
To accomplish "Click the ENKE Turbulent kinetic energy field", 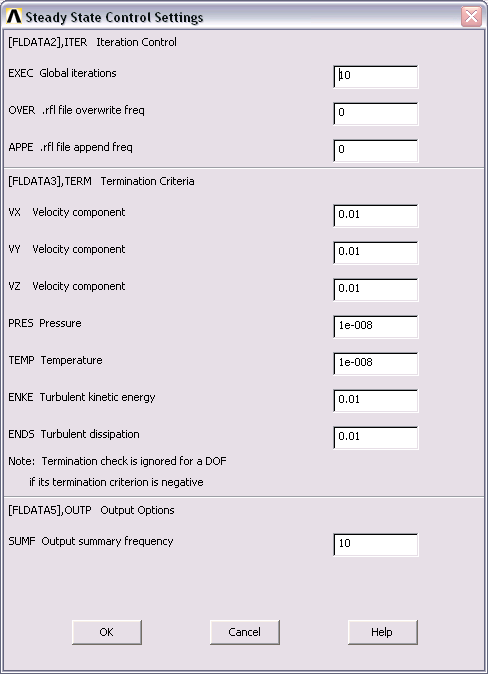I will coord(375,401).
